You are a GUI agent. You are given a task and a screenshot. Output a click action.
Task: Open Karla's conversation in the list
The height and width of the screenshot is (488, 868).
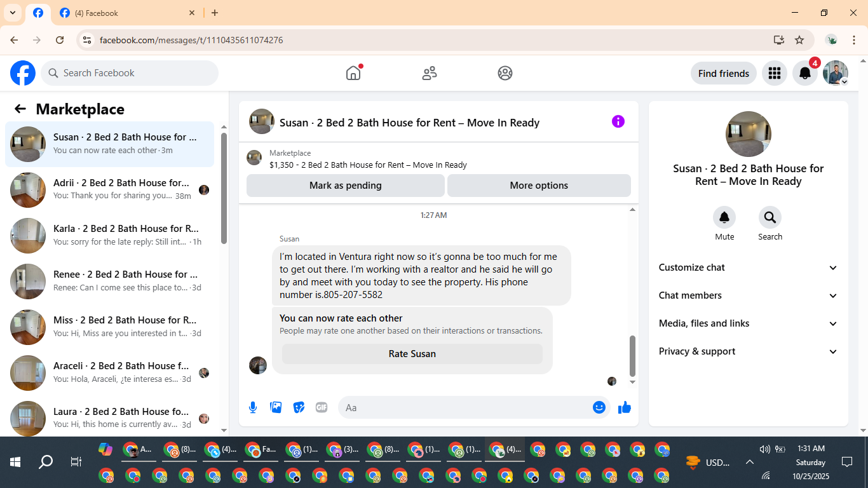pyautogui.click(x=109, y=236)
